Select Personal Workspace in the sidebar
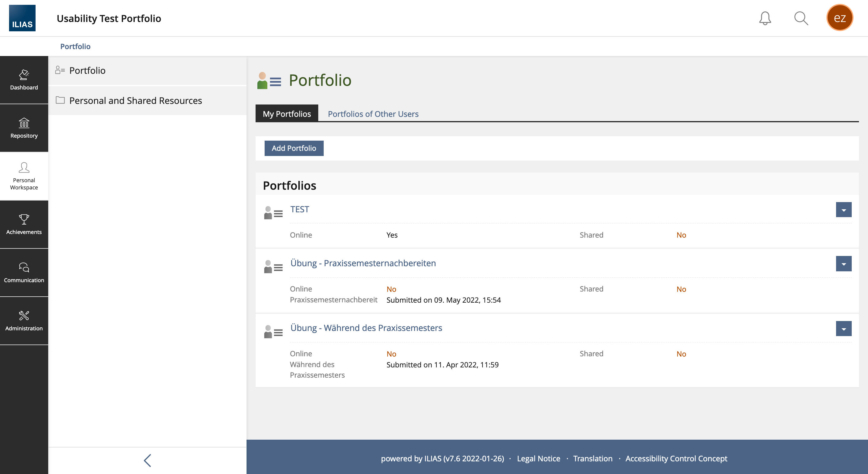 [x=24, y=176]
